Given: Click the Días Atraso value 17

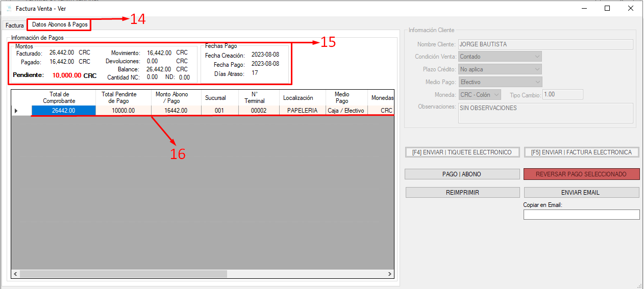Looking at the screenshot, I should 255,73.
